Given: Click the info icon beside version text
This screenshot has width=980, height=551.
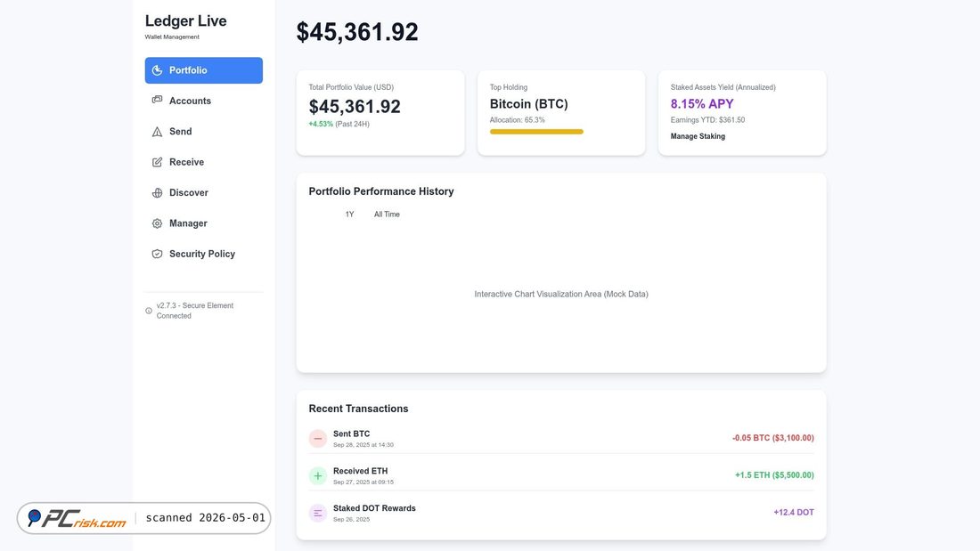Looking at the screenshot, I should pyautogui.click(x=149, y=311).
